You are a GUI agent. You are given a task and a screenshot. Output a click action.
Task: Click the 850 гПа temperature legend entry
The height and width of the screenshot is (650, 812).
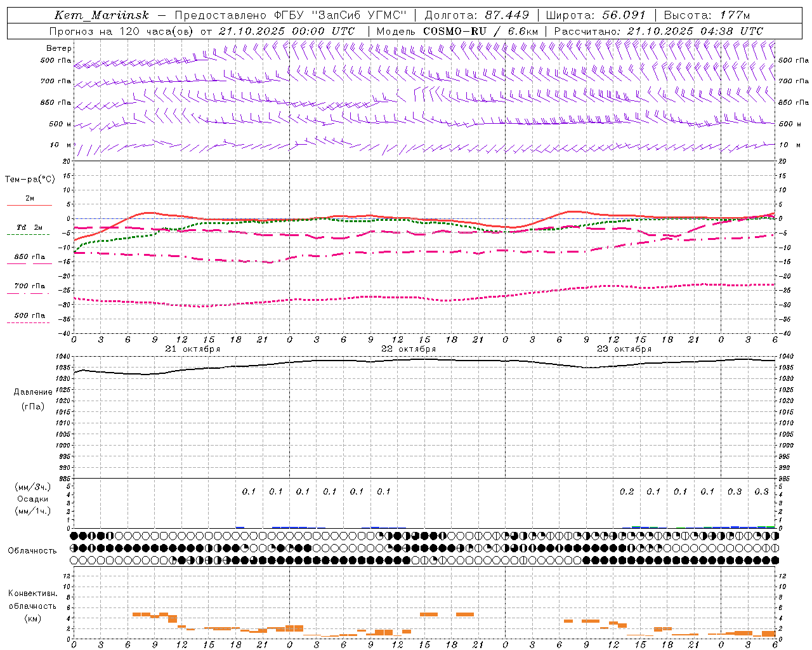pyautogui.click(x=30, y=257)
